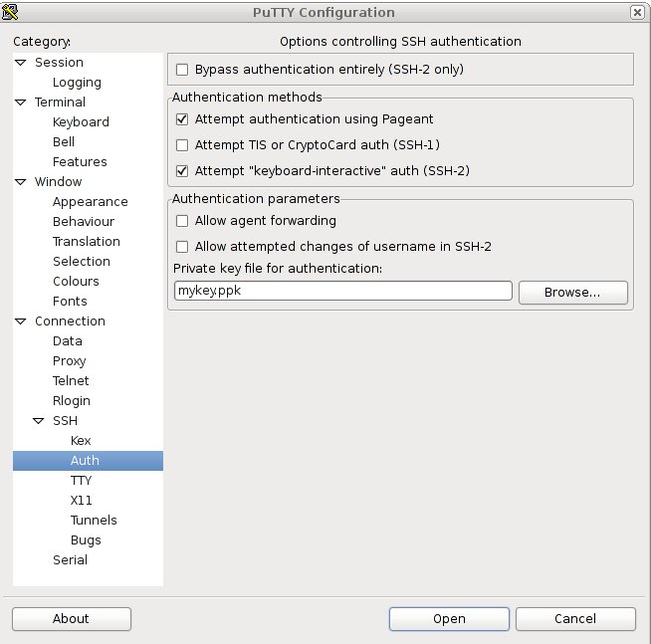This screenshot has height=644, width=651.
Task: Open the Kex category
Action: point(81,441)
